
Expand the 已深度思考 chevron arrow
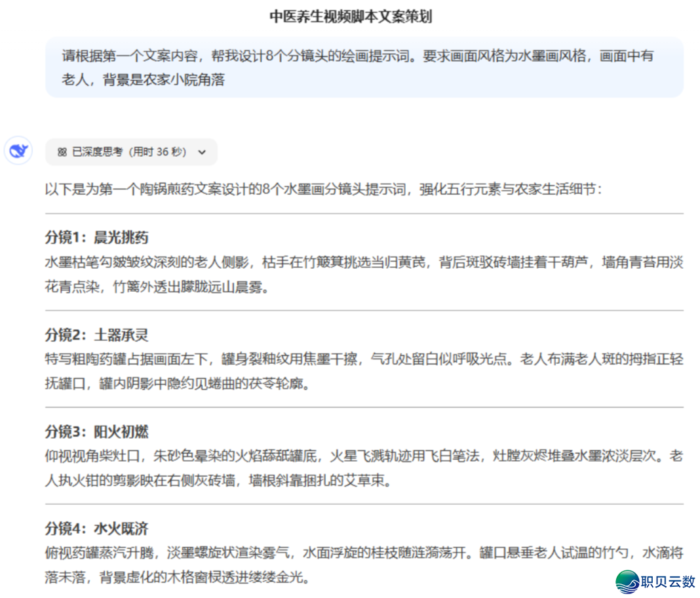click(x=203, y=152)
